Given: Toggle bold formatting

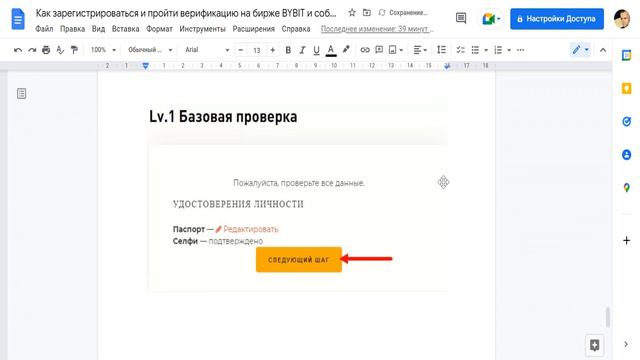Looking at the screenshot, I should 288,50.
